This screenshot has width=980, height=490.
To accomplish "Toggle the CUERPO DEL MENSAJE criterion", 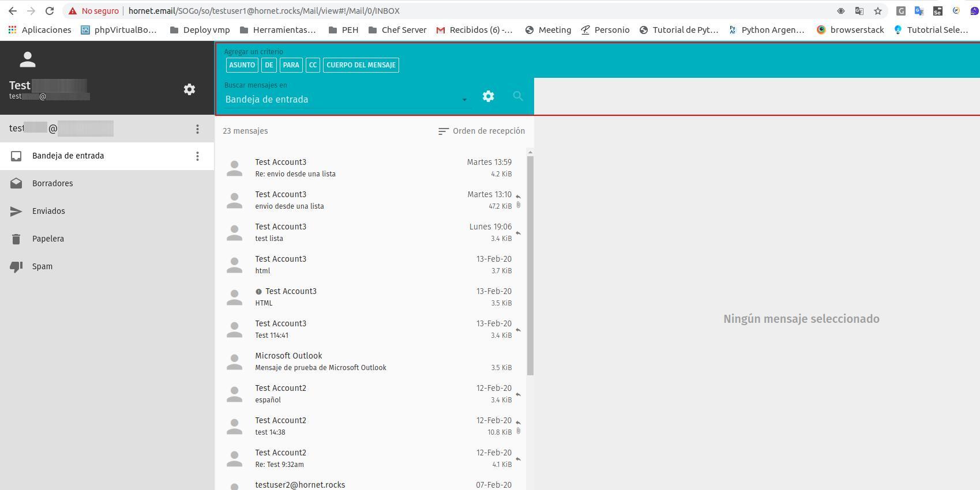I will click(361, 65).
